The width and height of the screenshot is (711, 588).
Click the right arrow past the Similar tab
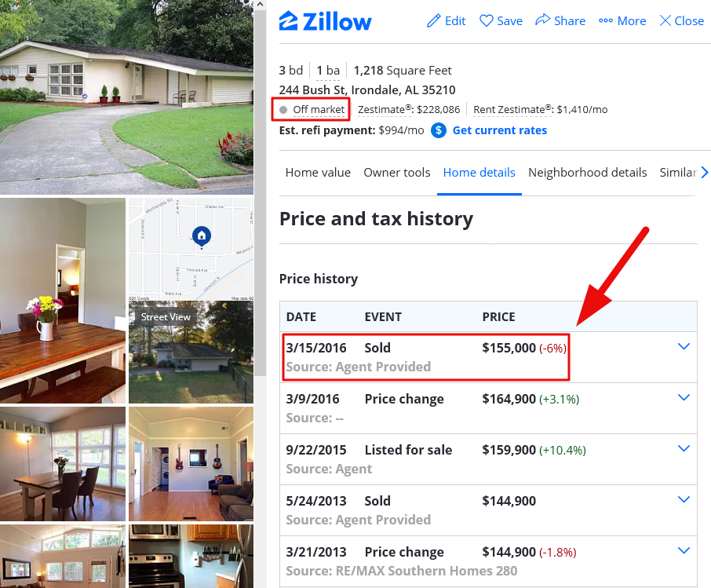point(705,172)
